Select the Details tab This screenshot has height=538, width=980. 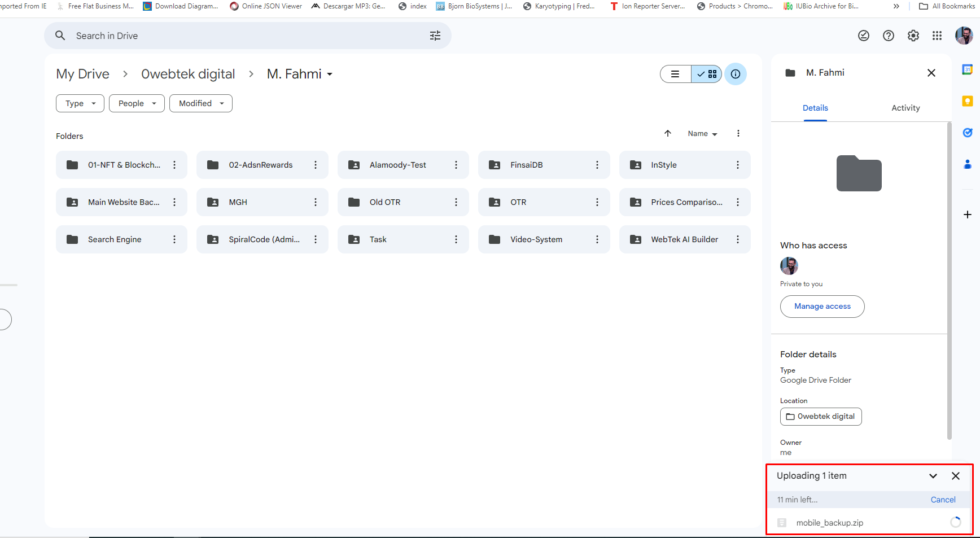(815, 108)
